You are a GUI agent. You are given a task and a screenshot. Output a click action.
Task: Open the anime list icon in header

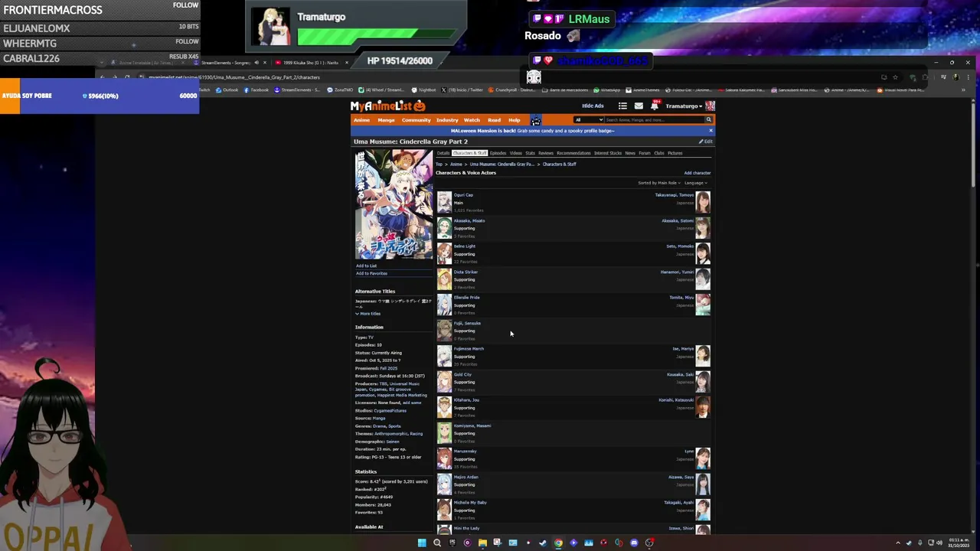tap(622, 106)
